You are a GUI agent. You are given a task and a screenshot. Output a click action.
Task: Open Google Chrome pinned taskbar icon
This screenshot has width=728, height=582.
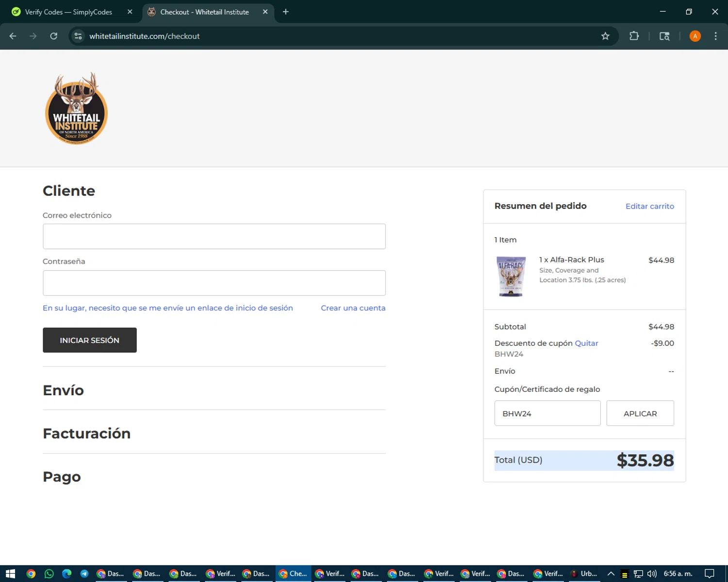pos(31,574)
